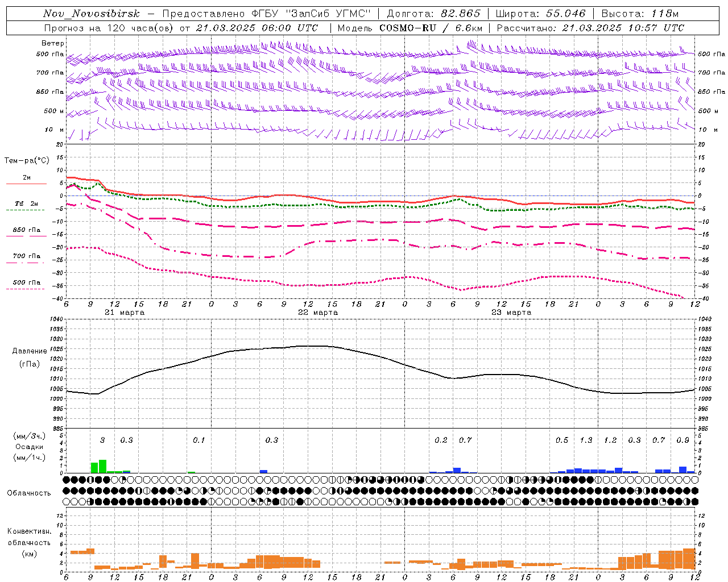728x582 pixels.
Task: Click the "Облачность" cloud cover label
Action: coord(28,493)
